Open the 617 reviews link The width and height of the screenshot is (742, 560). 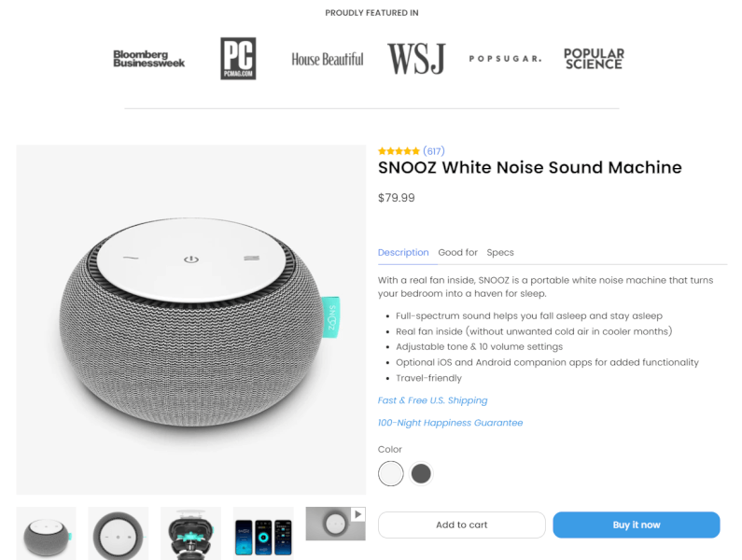coord(434,151)
